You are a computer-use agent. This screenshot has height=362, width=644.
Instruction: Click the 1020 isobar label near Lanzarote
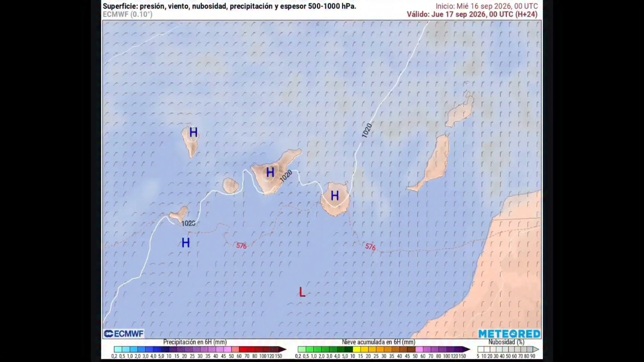pyautogui.click(x=367, y=130)
